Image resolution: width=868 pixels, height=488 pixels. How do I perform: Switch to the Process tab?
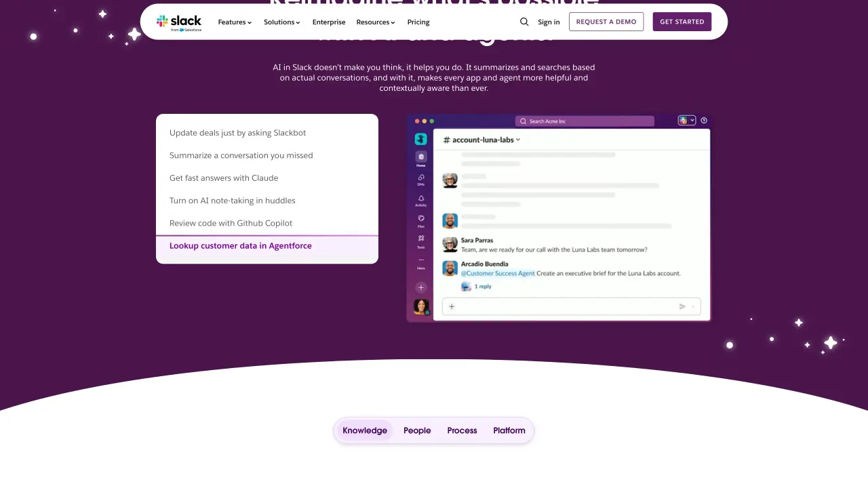click(462, 430)
